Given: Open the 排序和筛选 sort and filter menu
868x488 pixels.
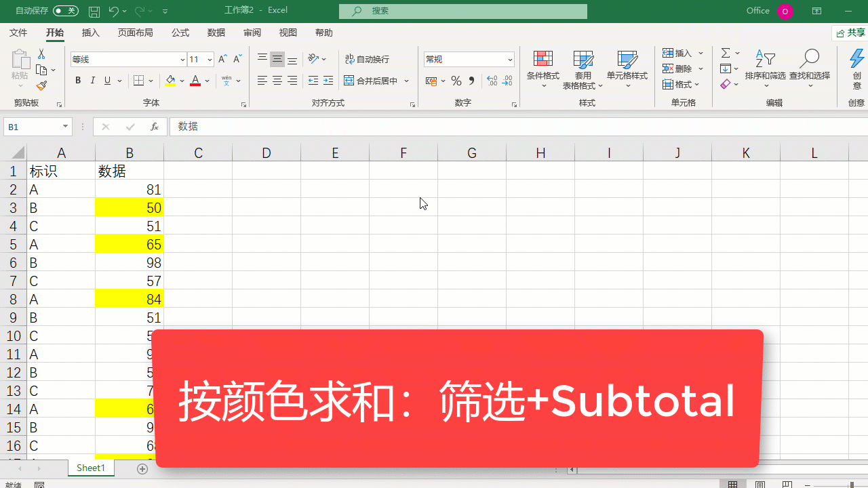Looking at the screenshot, I should point(766,69).
